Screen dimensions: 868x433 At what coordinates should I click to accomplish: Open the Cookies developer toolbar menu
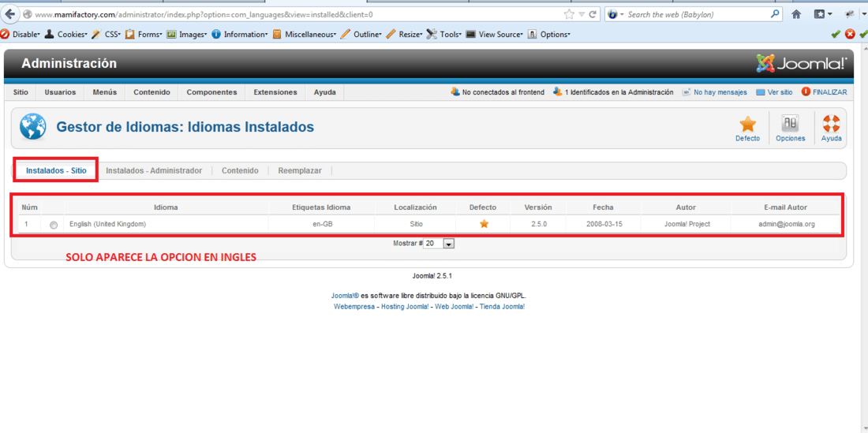click(65, 34)
